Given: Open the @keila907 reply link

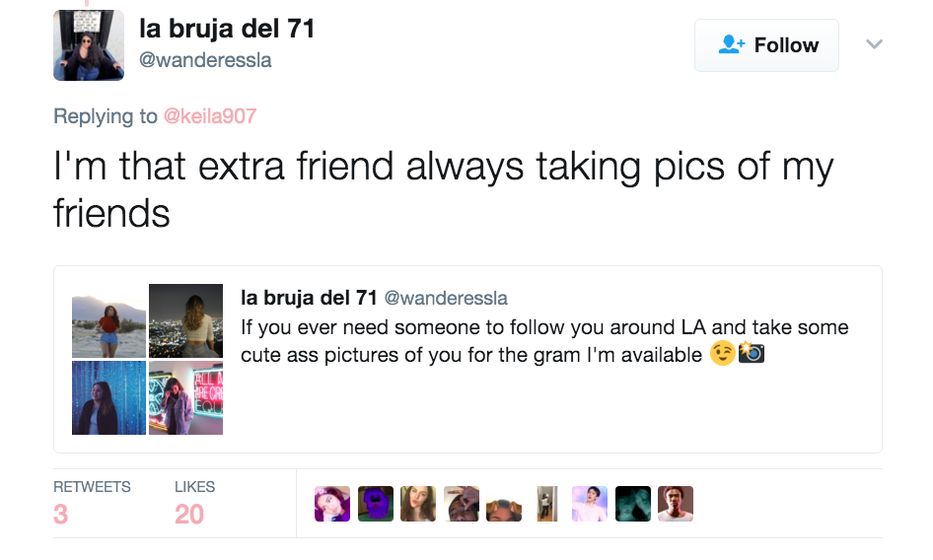Looking at the screenshot, I should click(x=210, y=116).
